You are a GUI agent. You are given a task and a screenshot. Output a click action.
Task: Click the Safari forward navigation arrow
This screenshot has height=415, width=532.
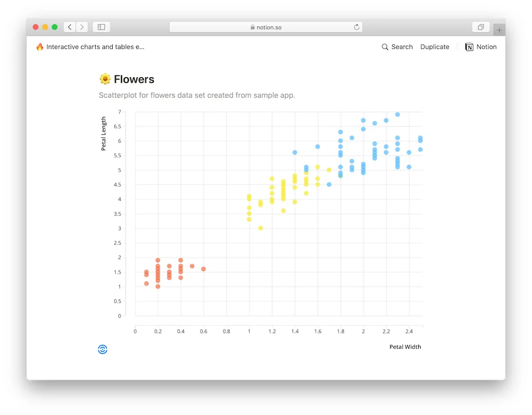click(82, 27)
